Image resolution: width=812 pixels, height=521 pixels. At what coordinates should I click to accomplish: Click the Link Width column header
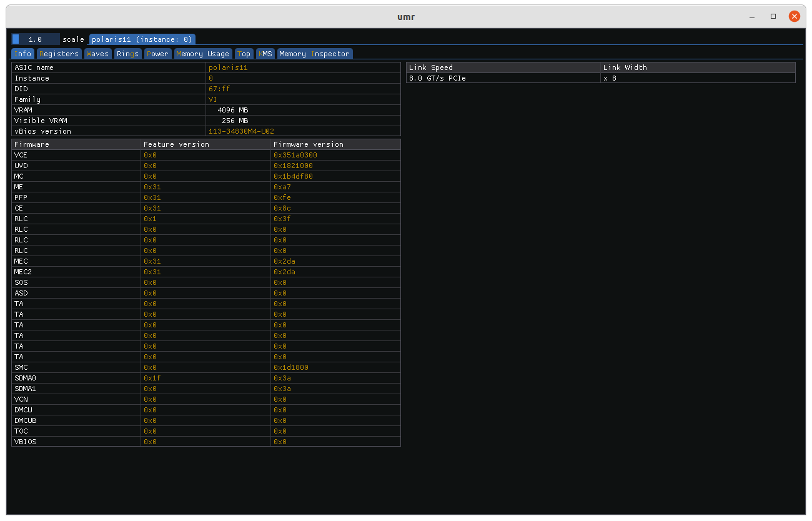tap(698, 67)
